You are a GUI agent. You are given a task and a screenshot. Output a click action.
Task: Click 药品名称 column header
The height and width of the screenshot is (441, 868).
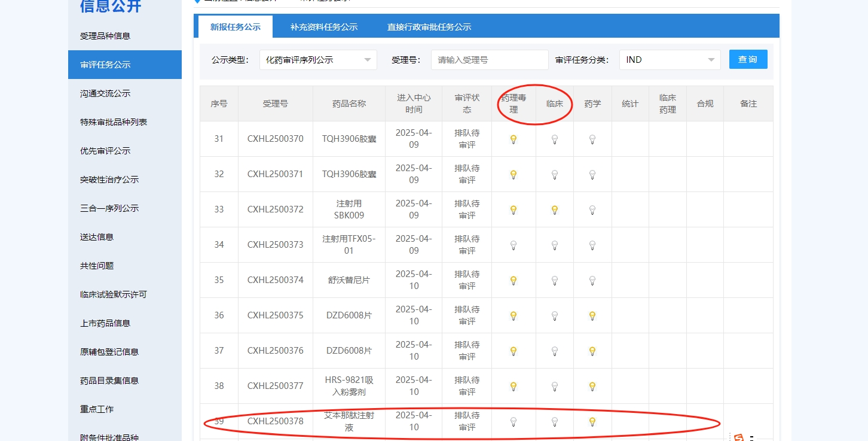point(349,104)
